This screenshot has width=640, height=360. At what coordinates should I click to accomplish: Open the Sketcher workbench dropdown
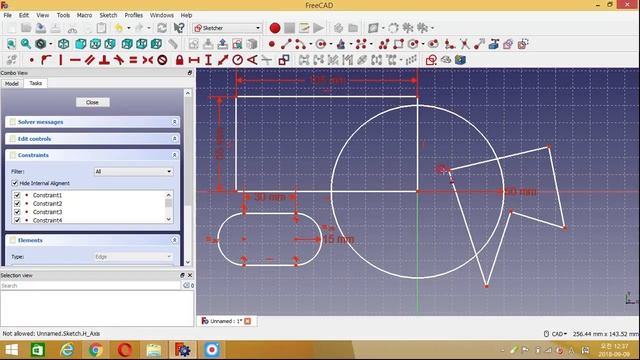tap(227, 28)
